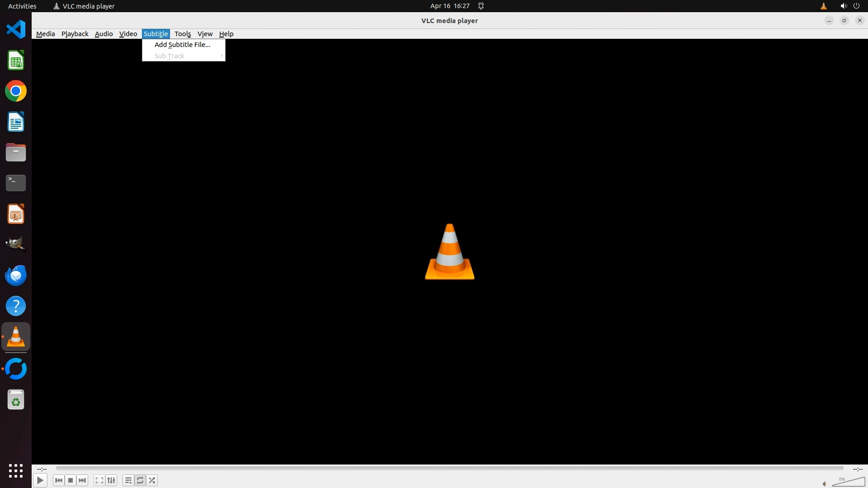Open the Media menu

point(45,34)
